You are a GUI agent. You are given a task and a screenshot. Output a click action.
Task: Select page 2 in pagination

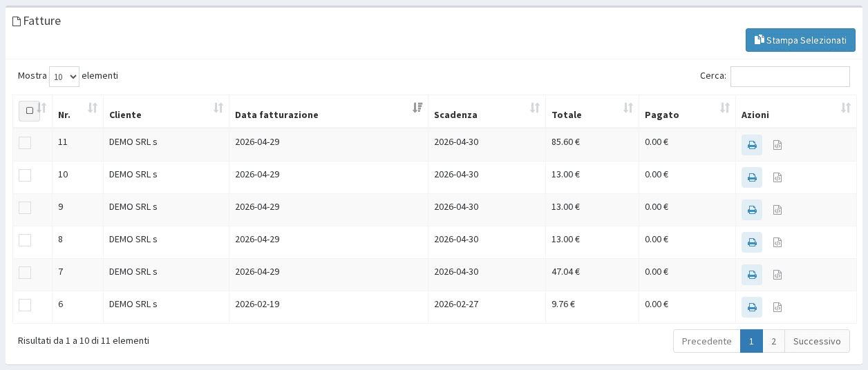click(773, 341)
